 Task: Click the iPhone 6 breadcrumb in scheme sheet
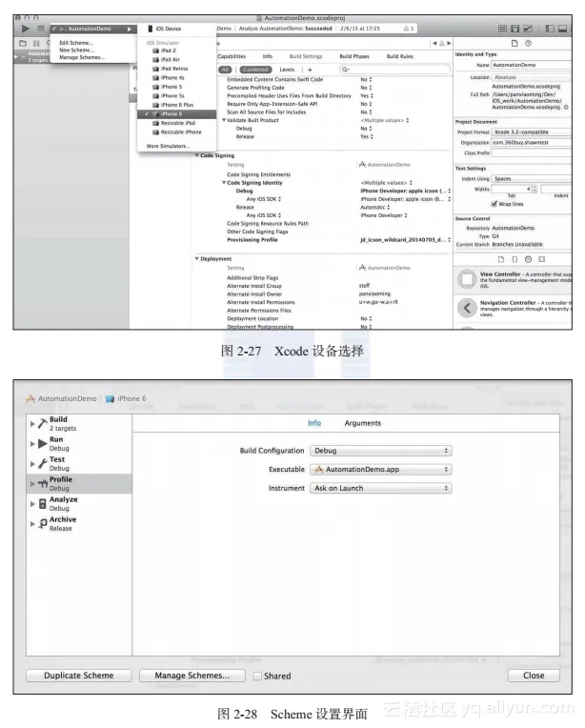click(x=127, y=399)
